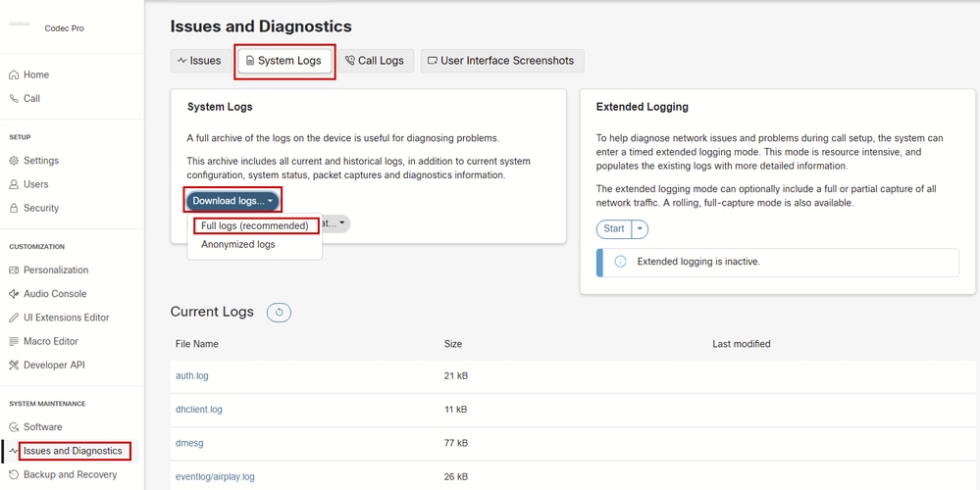
Task: Click the Last modified column header
Action: coord(742,344)
